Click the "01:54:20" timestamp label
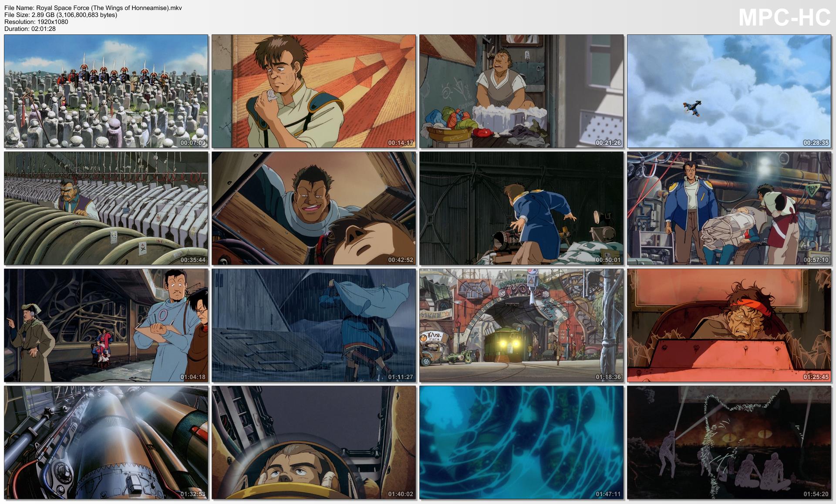The width and height of the screenshot is (836, 504). click(816, 494)
